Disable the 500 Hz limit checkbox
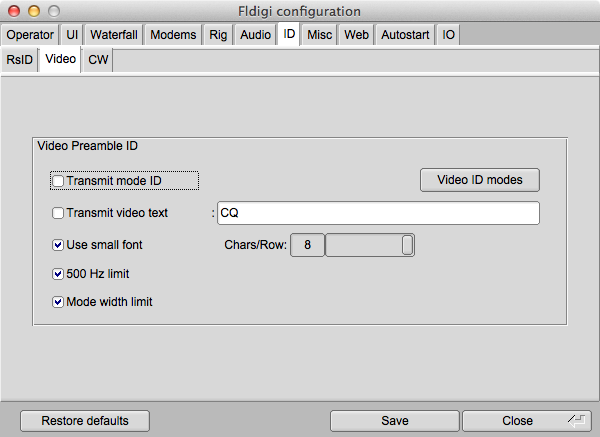This screenshot has width=600, height=437. click(x=58, y=273)
